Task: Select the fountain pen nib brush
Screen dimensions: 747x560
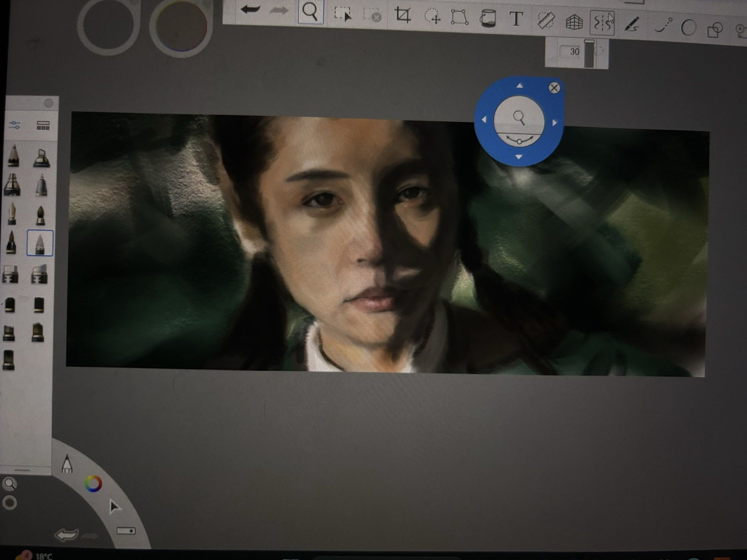Action: pos(12,213)
